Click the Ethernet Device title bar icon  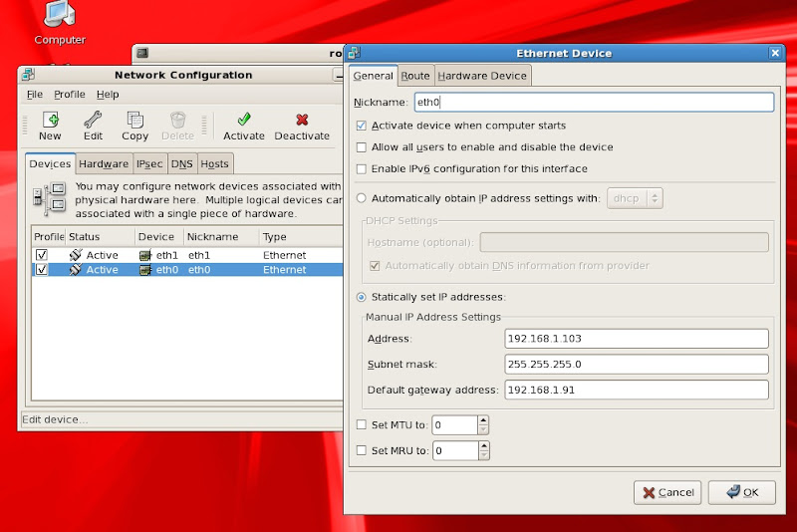coord(355,53)
